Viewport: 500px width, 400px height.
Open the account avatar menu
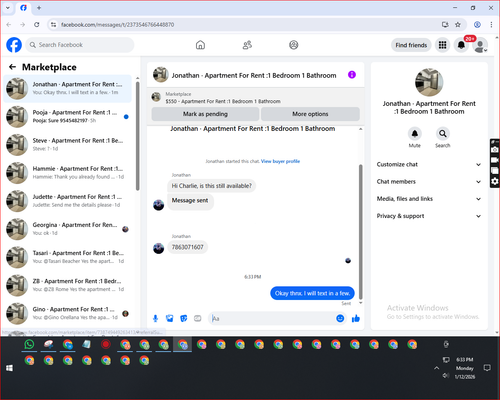pos(480,45)
